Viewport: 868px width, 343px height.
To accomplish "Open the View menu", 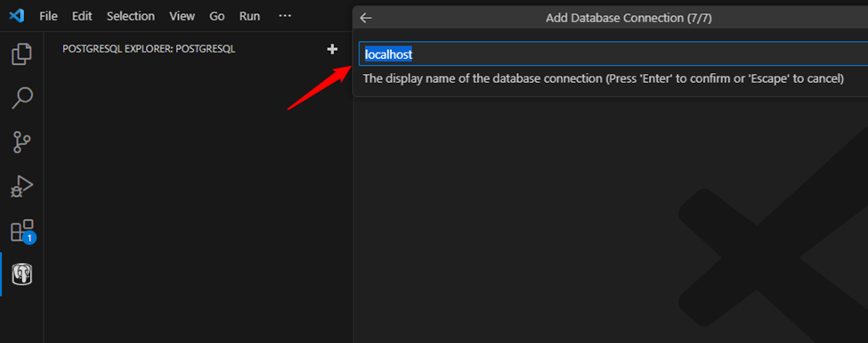I will (x=183, y=16).
